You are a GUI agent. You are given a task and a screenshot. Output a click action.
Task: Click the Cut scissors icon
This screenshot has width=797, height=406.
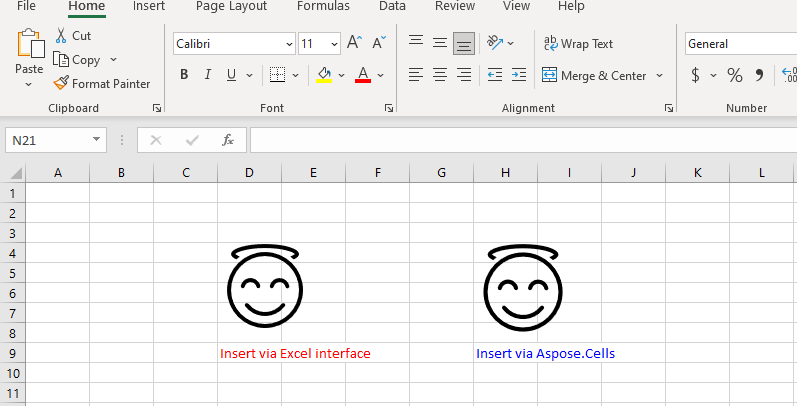click(61, 36)
